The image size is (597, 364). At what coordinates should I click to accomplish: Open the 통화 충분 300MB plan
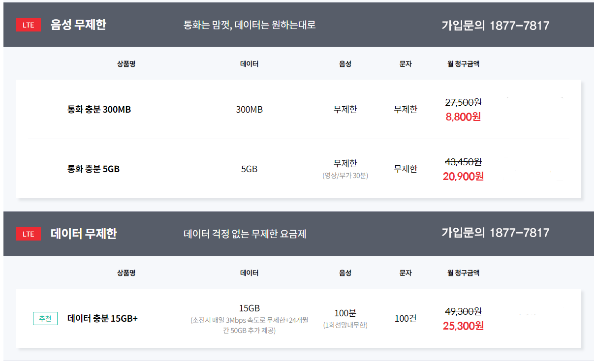click(x=99, y=110)
